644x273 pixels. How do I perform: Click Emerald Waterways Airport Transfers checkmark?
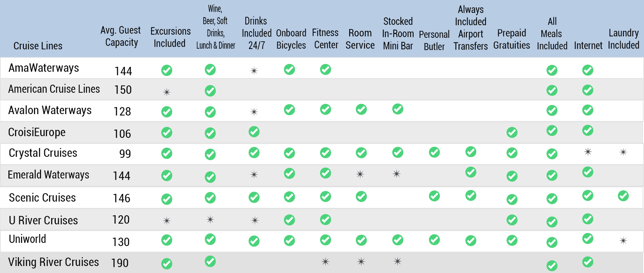click(x=471, y=172)
